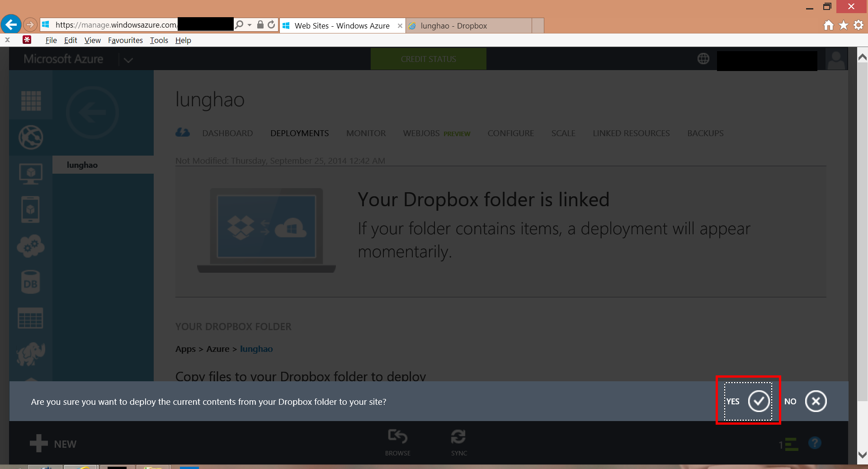This screenshot has width=868, height=469.
Task: Open SQL Databases DB icon in sidebar
Action: (x=31, y=282)
